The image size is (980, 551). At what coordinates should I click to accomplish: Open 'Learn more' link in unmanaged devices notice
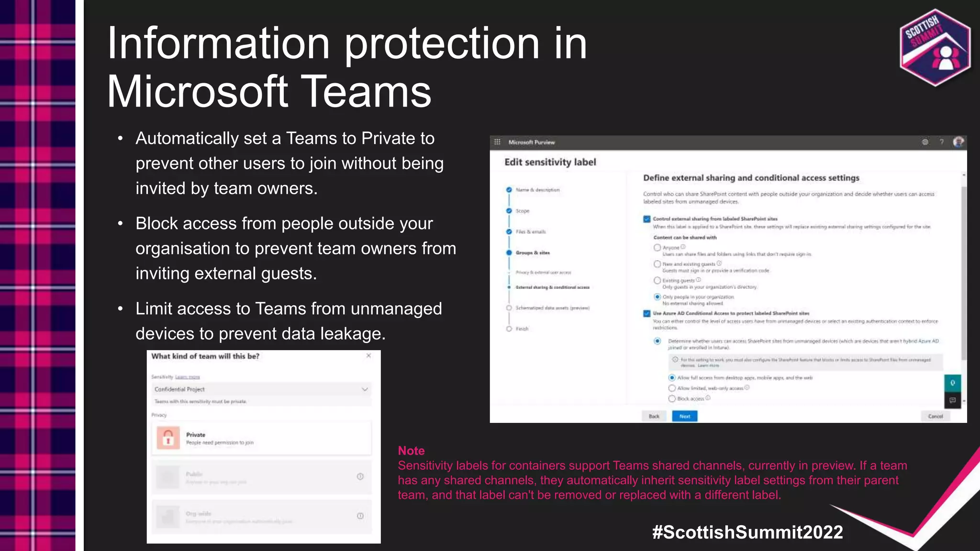(708, 365)
